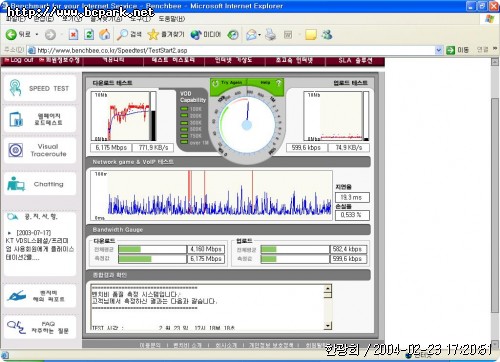The width and height of the screenshot is (500, 362).
Task: Open 회원정보수정 member info edit link
Action: pos(59,60)
